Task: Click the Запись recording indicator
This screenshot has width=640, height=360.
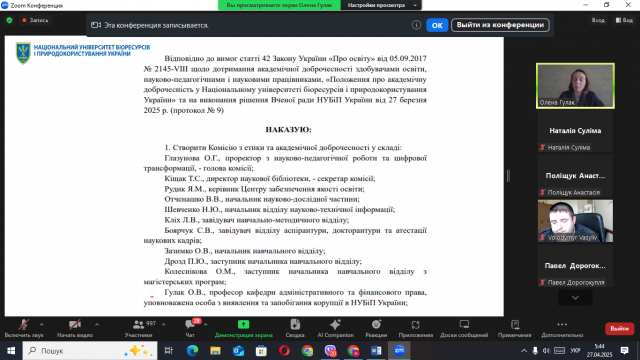Action: click(x=35, y=20)
